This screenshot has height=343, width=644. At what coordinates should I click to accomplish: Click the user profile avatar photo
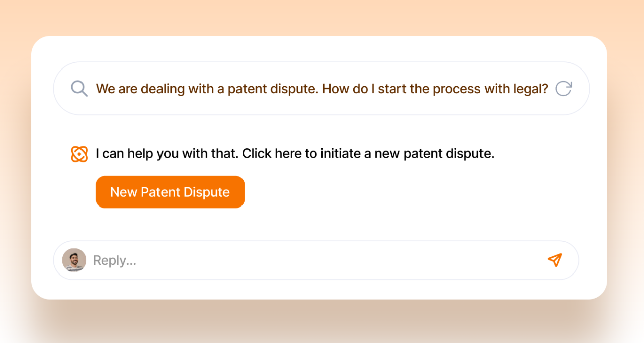(x=74, y=260)
